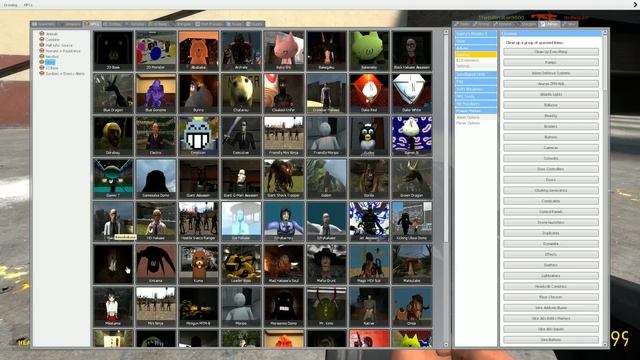Spawn the Mafia Grunt NPC
The width and height of the screenshot is (640, 360).
(x=327, y=264)
